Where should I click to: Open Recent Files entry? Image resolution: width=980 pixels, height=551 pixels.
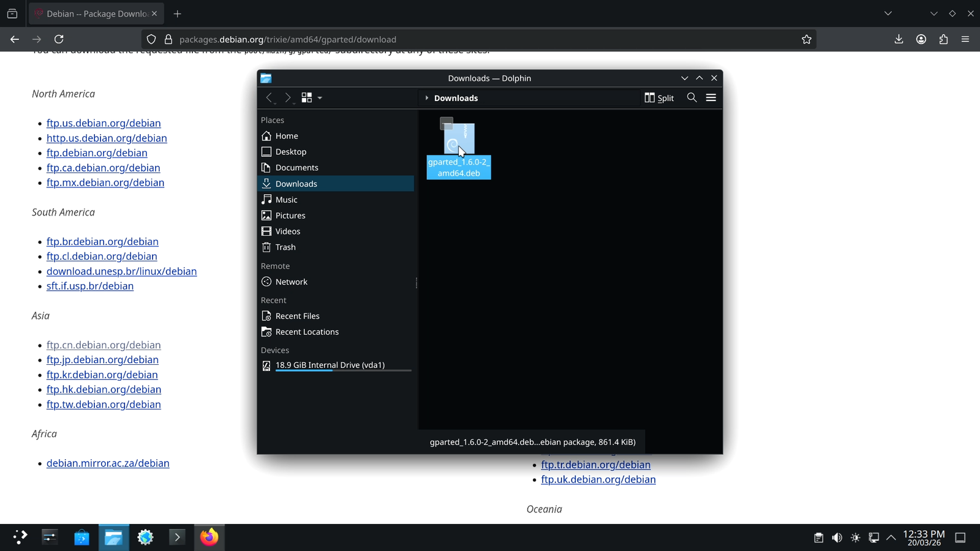(x=336, y=316)
